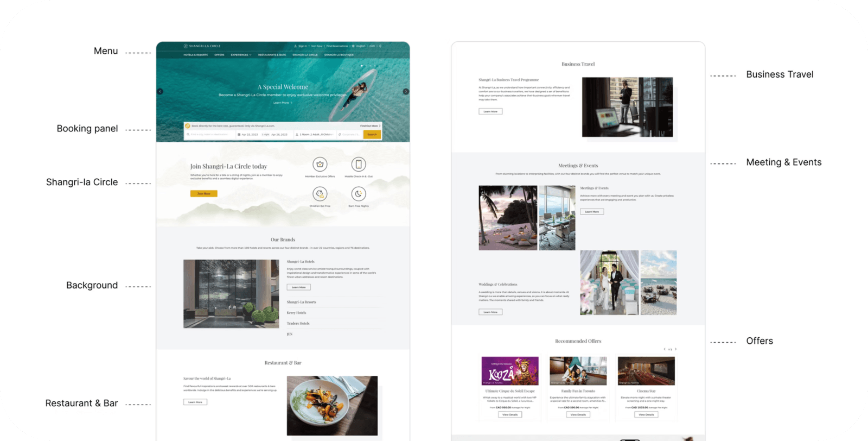Click the Shangri-La Circle logo
The image size is (868, 441).
tap(202, 46)
